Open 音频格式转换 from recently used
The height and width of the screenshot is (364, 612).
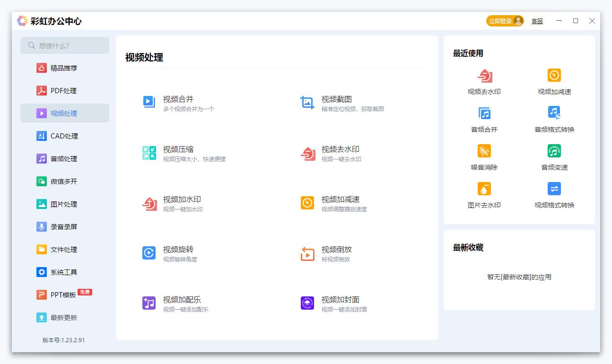554,119
